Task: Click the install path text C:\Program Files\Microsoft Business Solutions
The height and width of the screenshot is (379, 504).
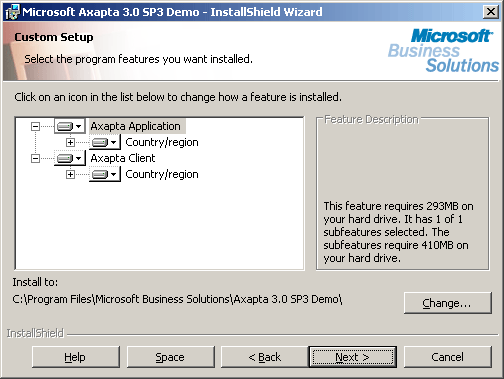Action: (177, 299)
